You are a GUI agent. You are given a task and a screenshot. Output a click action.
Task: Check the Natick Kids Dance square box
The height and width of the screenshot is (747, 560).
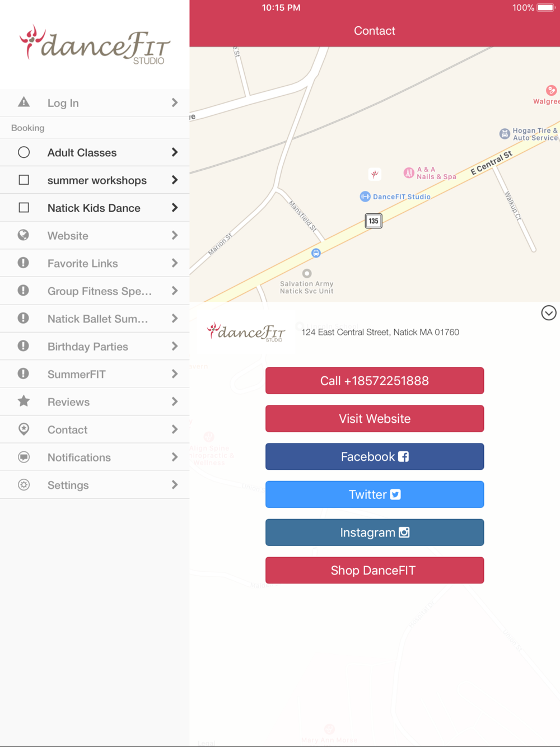(x=24, y=208)
